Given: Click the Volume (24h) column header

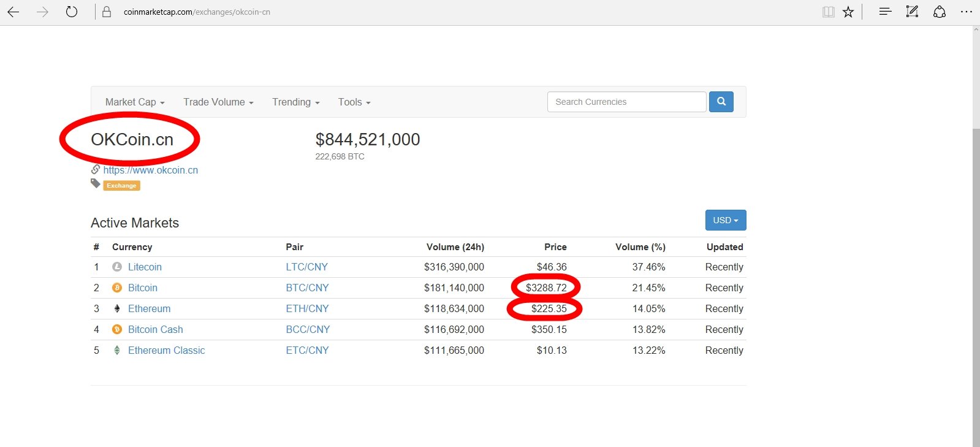Looking at the screenshot, I should point(455,246).
